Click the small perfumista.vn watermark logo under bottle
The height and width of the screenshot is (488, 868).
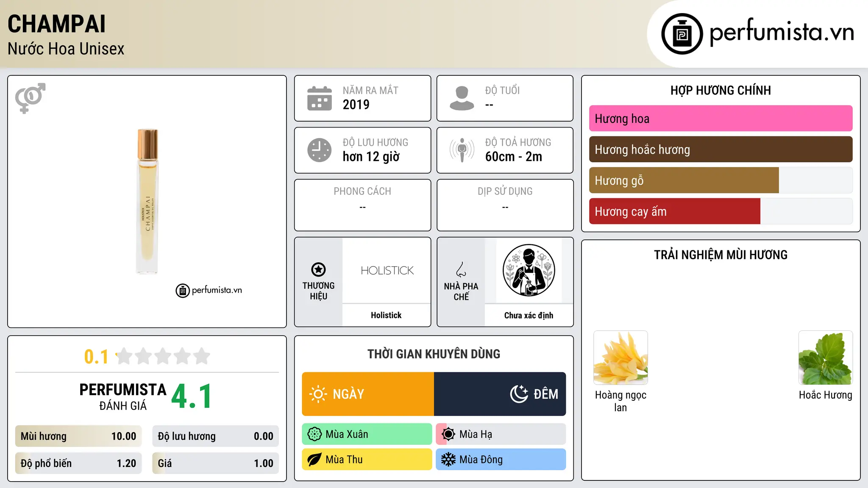pos(209,291)
